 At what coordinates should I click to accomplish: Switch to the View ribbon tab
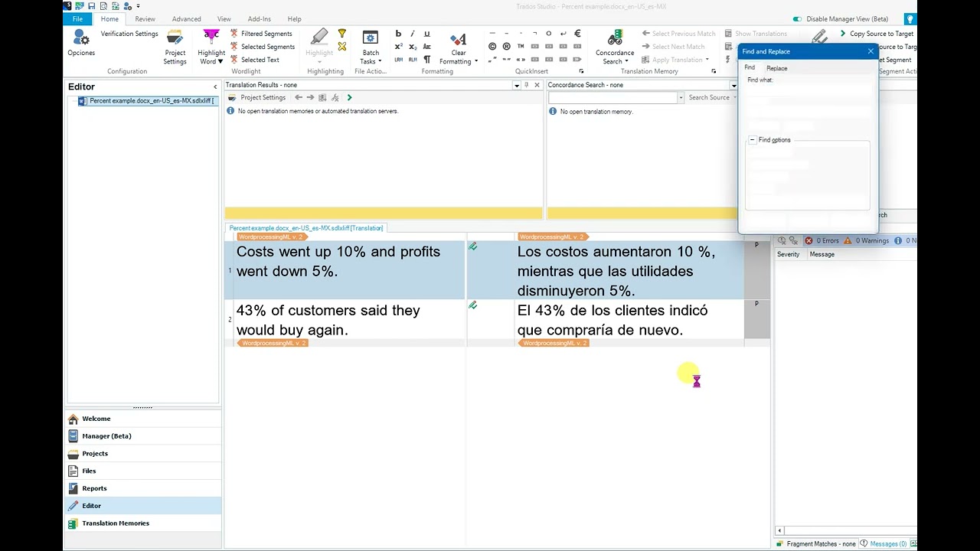pos(224,19)
